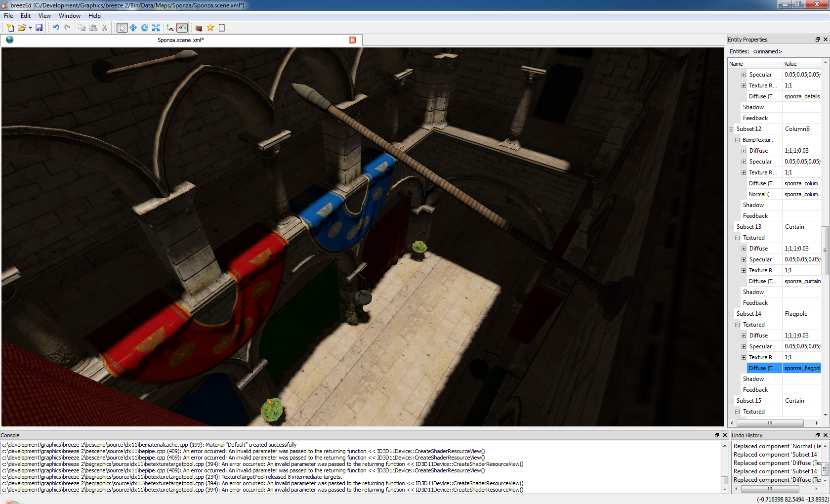Click the clipboard icon after the star

[x=222, y=28]
